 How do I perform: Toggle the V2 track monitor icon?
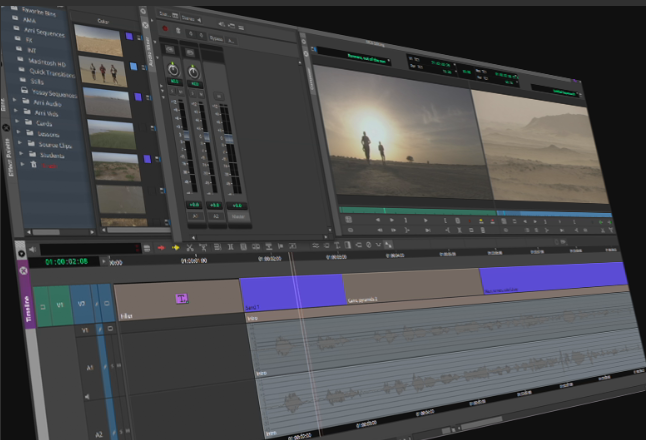point(107,304)
